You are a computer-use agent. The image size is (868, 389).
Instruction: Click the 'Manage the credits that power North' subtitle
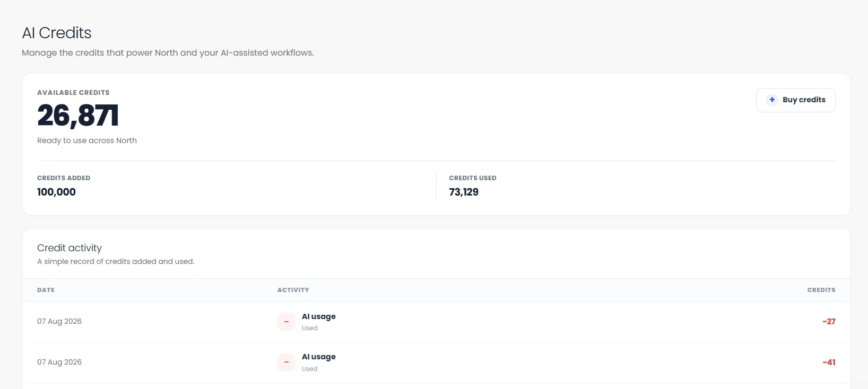click(x=168, y=53)
